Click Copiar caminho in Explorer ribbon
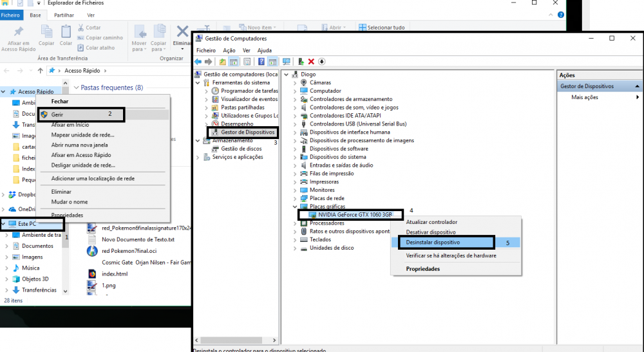The width and height of the screenshot is (644, 352). pos(100,38)
